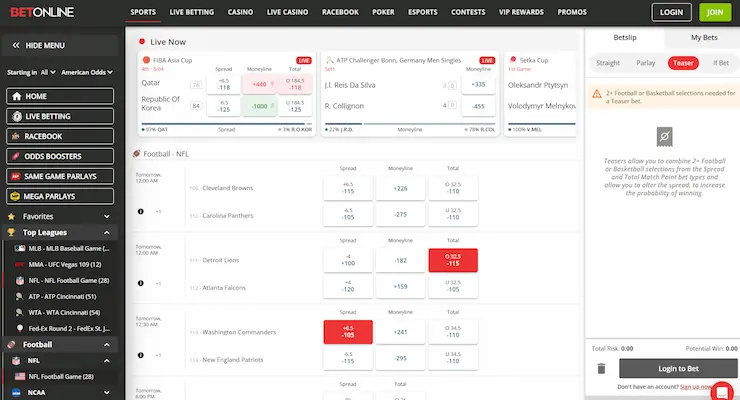The height and width of the screenshot is (400, 740).
Task: Expand +1 more markets for Browns game
Action: point(159,211)
